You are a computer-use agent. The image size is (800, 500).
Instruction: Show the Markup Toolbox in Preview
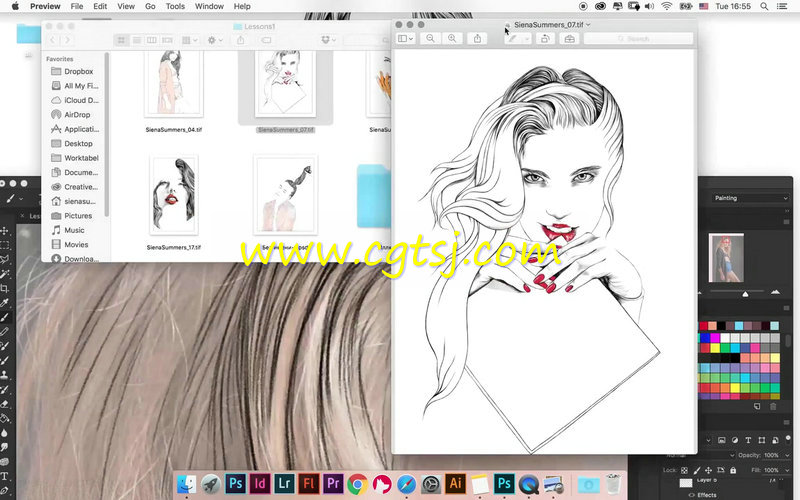coord(569,38)
